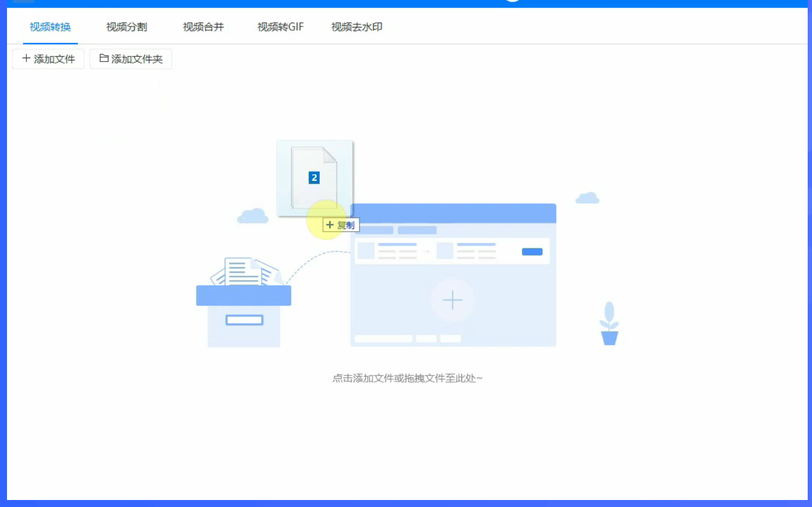Click the 添加文件夹 button

point(130,58)
